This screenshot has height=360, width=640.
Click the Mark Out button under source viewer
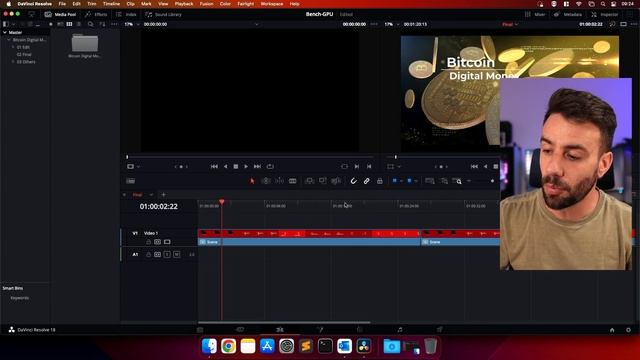point(369,167)
